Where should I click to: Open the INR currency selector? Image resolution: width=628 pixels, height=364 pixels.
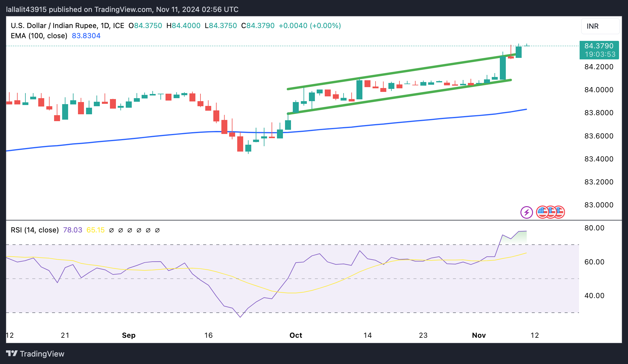600,26
